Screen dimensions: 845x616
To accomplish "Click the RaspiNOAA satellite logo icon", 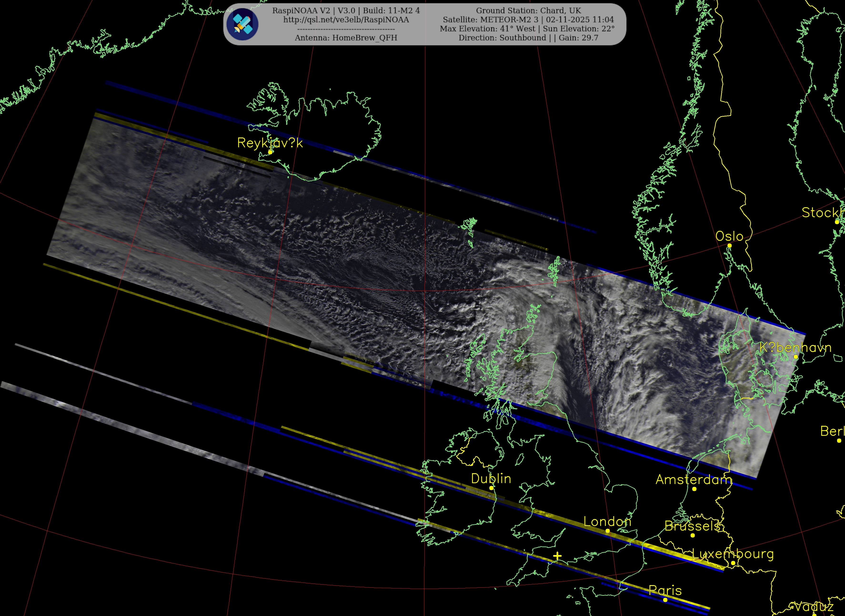I will 242,24.
